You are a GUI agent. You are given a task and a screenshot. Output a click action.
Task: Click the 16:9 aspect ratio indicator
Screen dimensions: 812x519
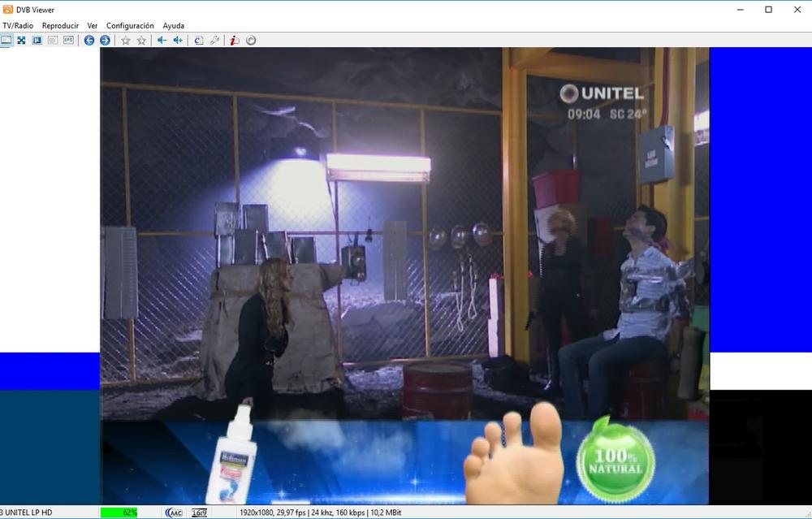point(199,513)
